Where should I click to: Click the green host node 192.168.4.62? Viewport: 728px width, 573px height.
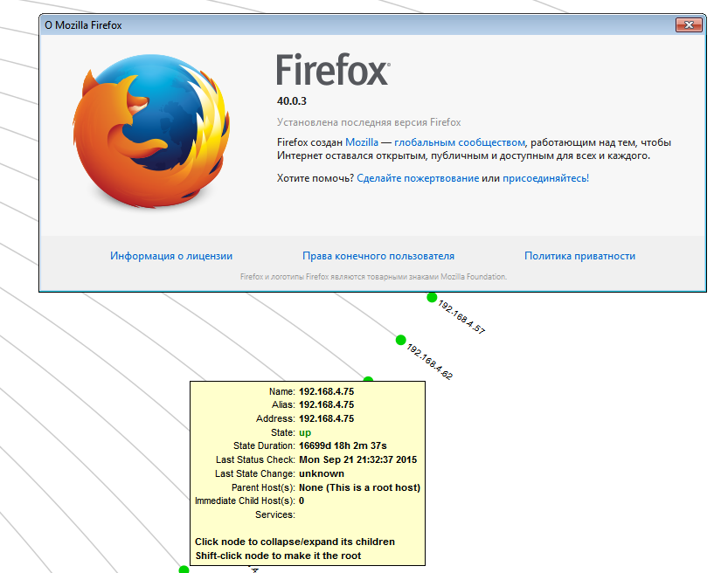400,340
